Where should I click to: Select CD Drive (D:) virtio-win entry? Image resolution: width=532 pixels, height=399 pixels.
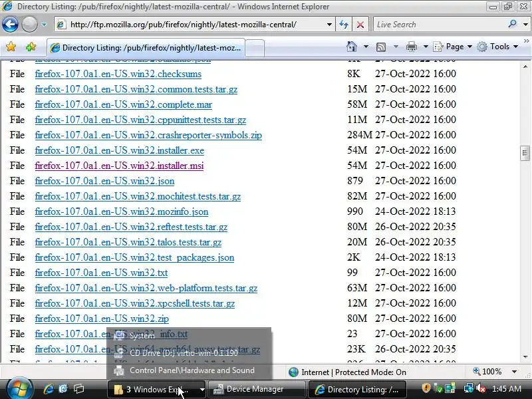pos(189,353)
